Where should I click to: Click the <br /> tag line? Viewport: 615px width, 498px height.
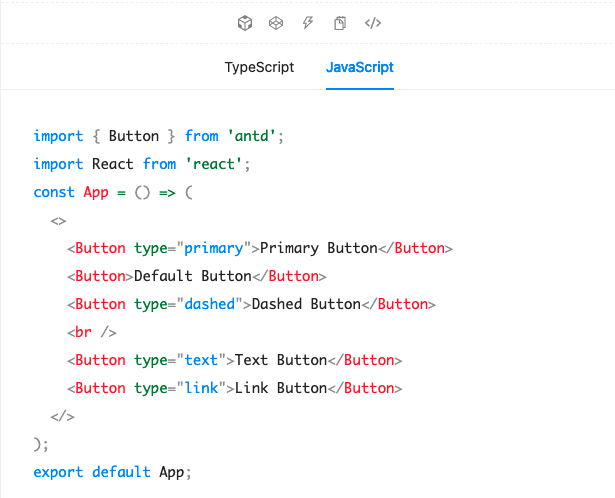[x=92, y=332]
